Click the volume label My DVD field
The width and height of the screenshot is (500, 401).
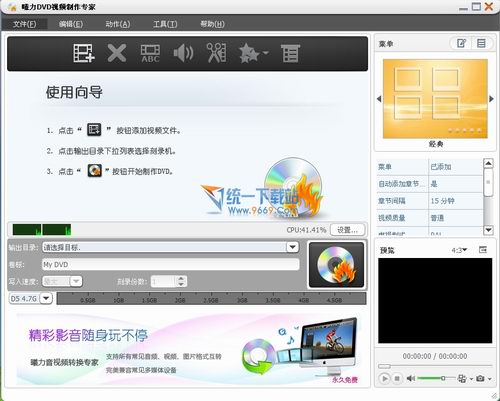[171, 265]
